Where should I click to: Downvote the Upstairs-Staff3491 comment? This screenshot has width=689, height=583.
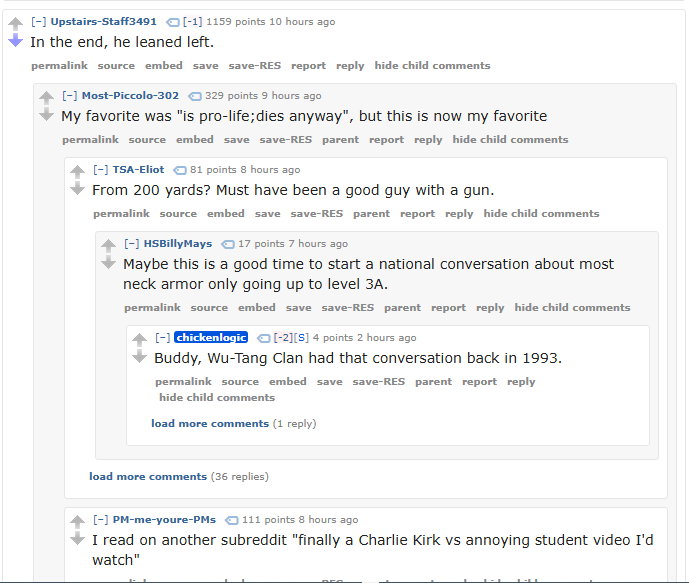[15, 40]
